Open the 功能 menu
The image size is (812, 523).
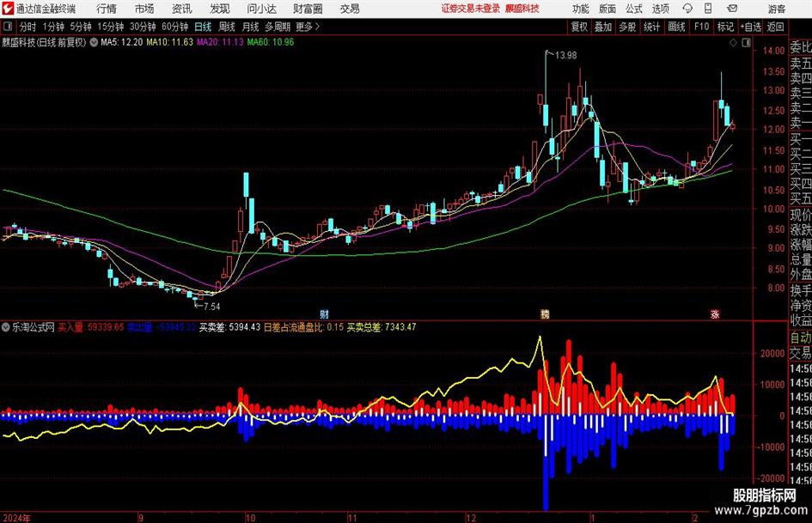(581, 9)
